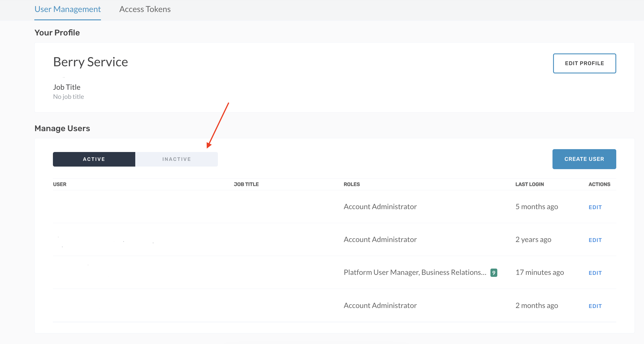The height and width of the screenshot is (344, 644).
Task: Edit user who logged in 5 months ago
Action: (595, 207)
